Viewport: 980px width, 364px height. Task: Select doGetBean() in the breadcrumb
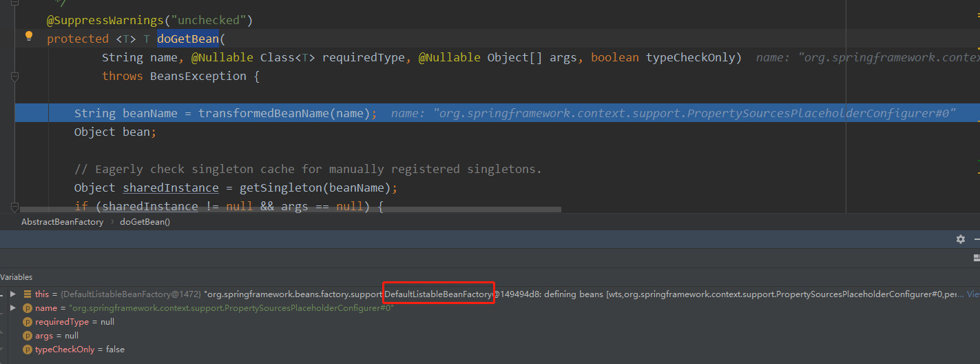click(145, 222)
